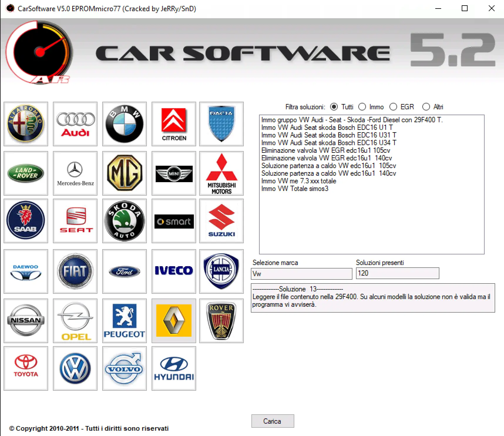Select the Smart brand logo
Screen dimensions: 504x436
[174, 221]
